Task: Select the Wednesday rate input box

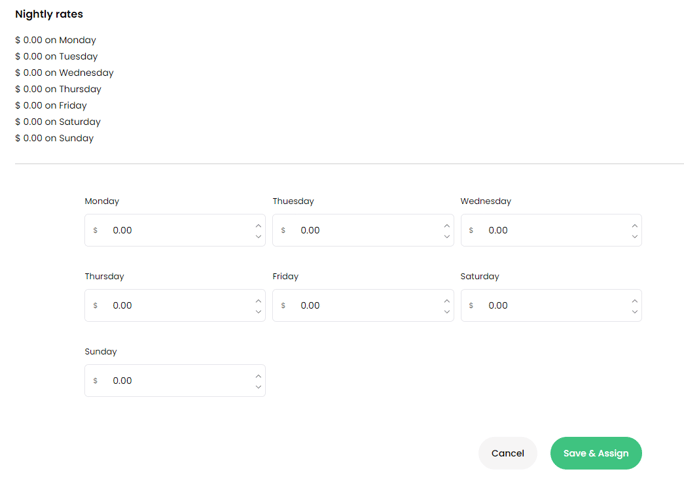Action: tap(551, 230)
